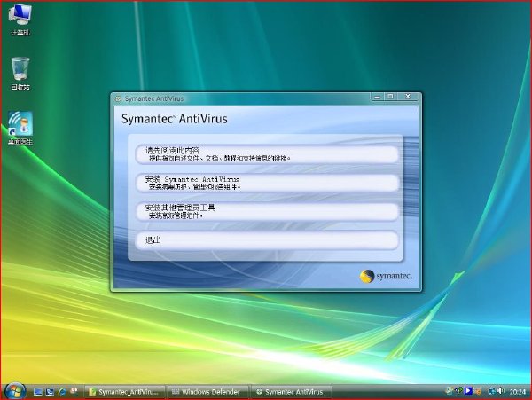Viewport: 532px width, 400px height.
Task: Switch to Symantec AntiVirus taskbar button
Action: pyautogui.click(x=292, y=392)
